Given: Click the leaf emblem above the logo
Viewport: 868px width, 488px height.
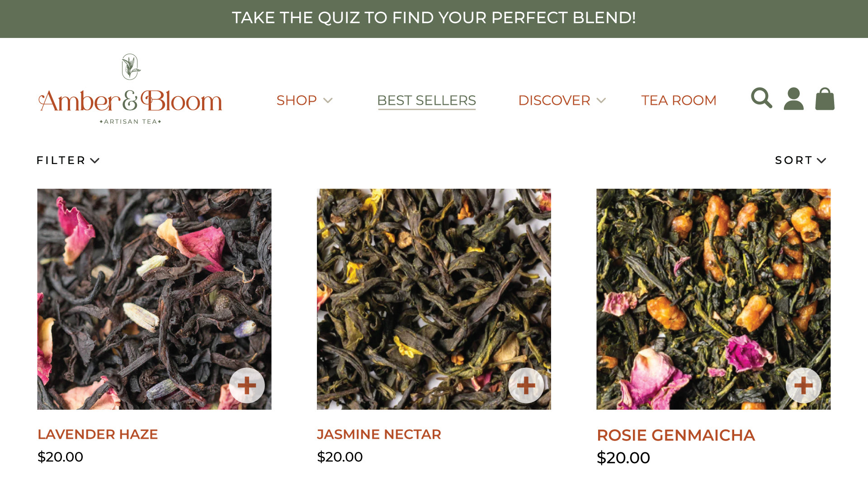Looking at the screenshot, I should (x=131, y=67).
